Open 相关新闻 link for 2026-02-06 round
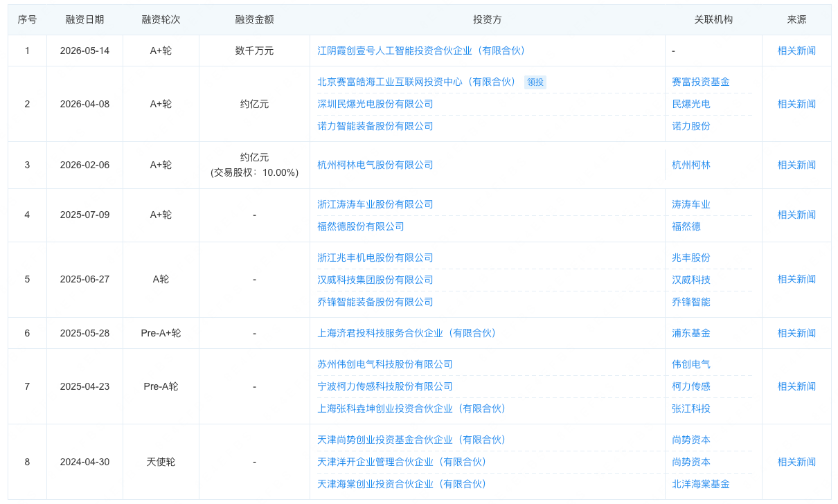 pyautogui.click(x=796, y=165)
